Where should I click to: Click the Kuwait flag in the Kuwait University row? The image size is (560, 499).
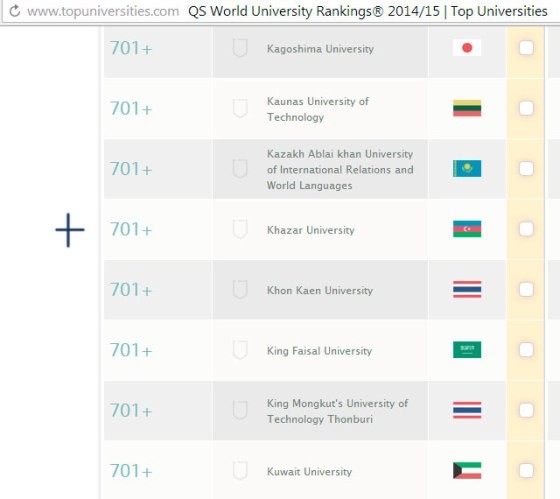point(467,470)
